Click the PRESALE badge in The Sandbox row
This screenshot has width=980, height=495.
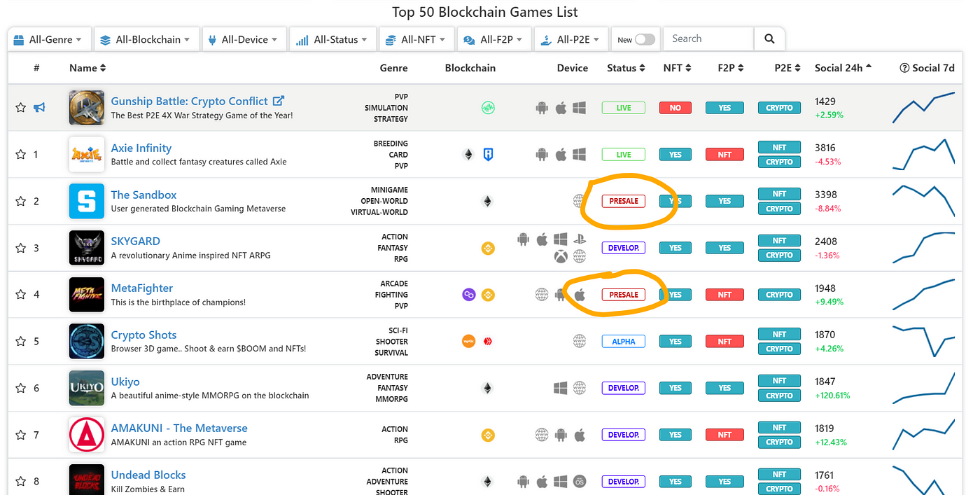click(x=623, y=202)
